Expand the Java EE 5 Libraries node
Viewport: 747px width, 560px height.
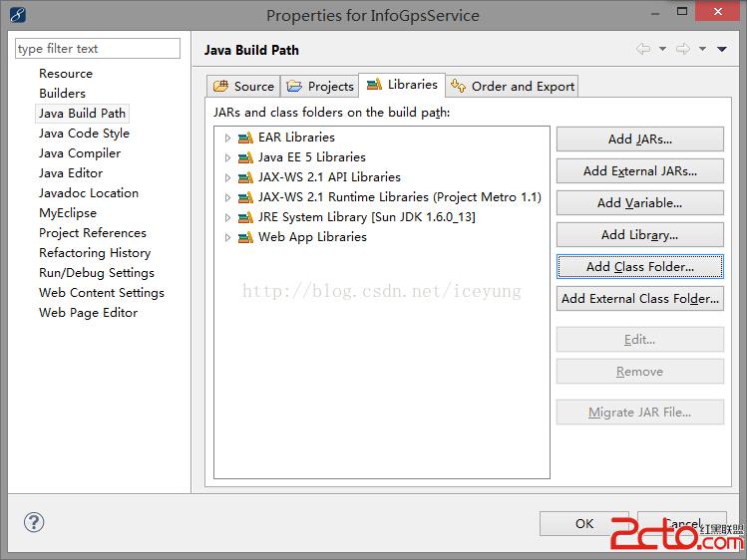coord(227,158)
